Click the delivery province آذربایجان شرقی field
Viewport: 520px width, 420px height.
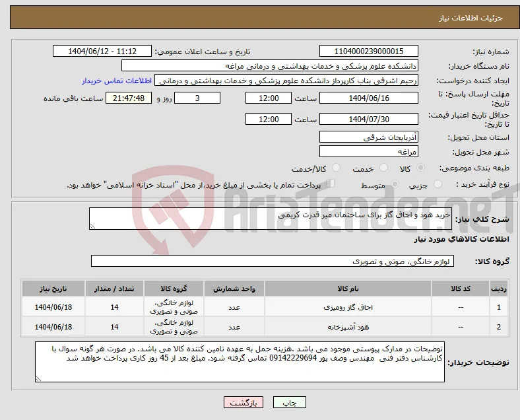point(369,137)
